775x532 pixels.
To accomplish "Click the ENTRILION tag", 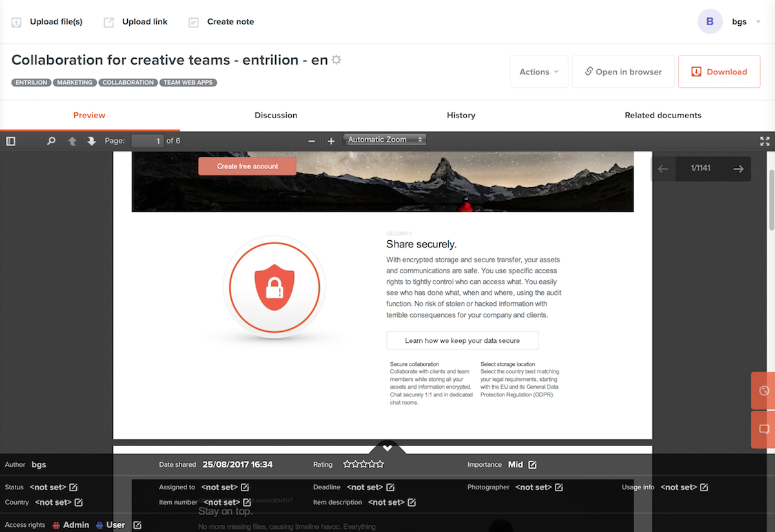I will point(31,83).
